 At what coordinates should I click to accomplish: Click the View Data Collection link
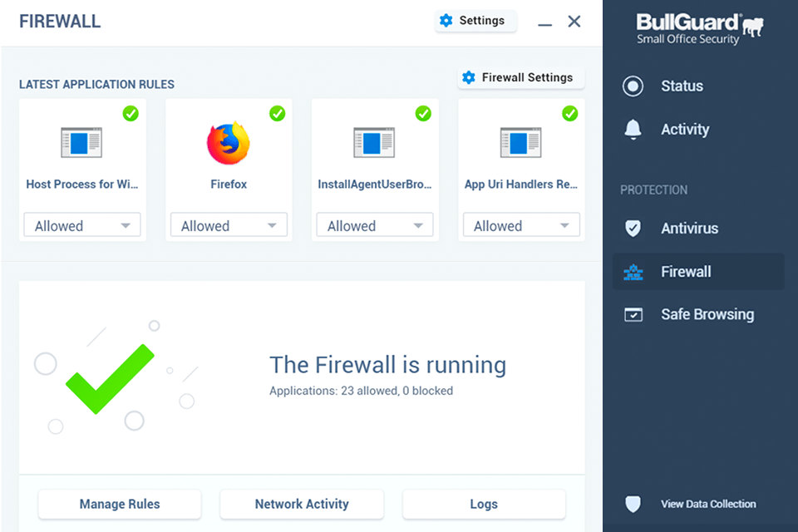[x=708, y=504]
